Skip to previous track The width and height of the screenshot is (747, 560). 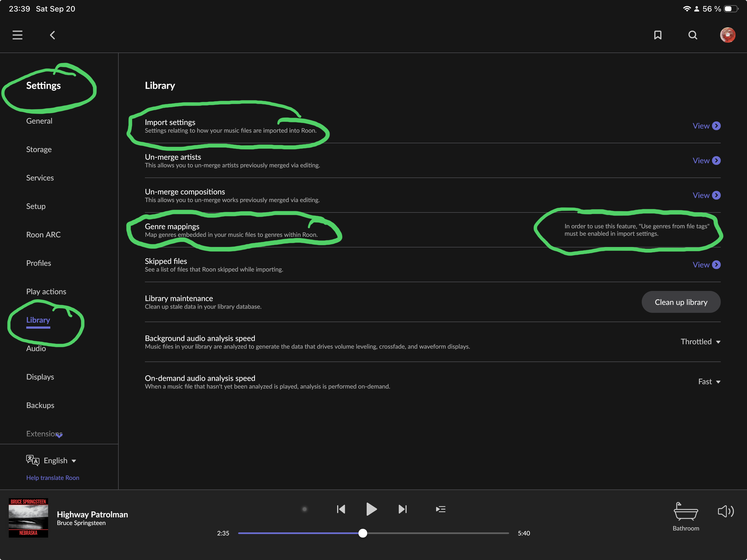pyautogui.click(x=341, y=509)
